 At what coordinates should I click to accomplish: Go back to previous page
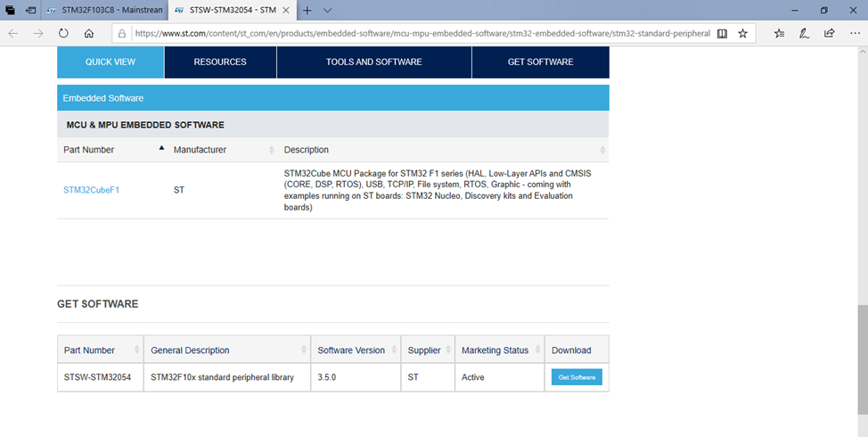pos(13,33)
